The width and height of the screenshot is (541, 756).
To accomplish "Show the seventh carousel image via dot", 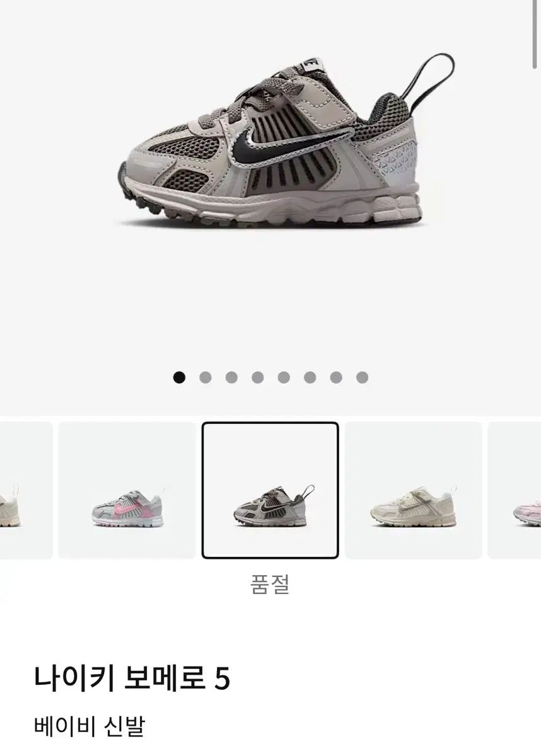I will click(x=336, y=377).
